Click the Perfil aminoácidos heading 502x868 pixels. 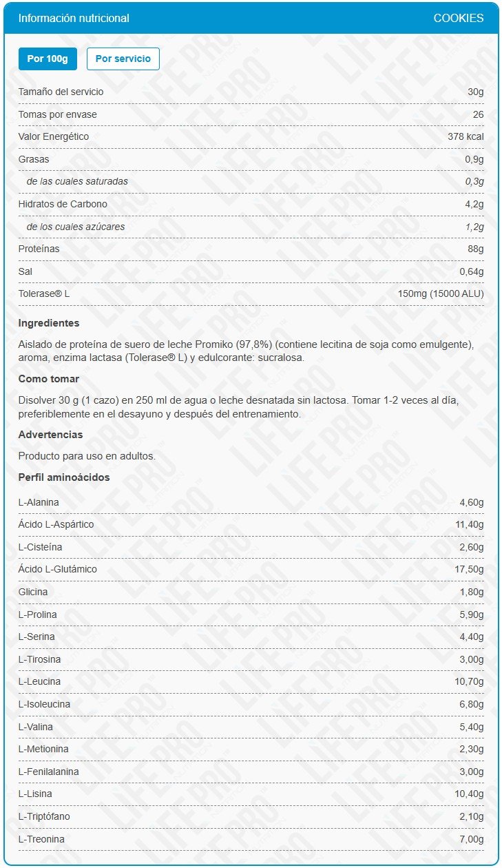point(64,477)
